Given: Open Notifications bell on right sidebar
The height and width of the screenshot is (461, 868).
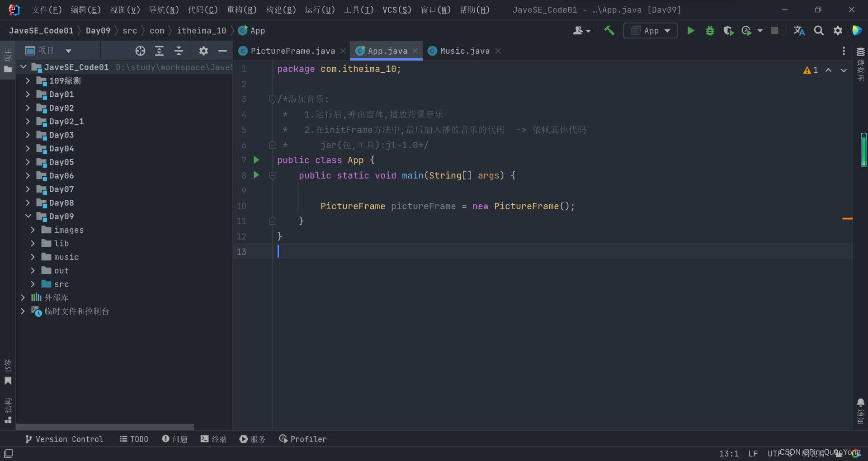Looking at the screenshot, I should pos(861,411).
